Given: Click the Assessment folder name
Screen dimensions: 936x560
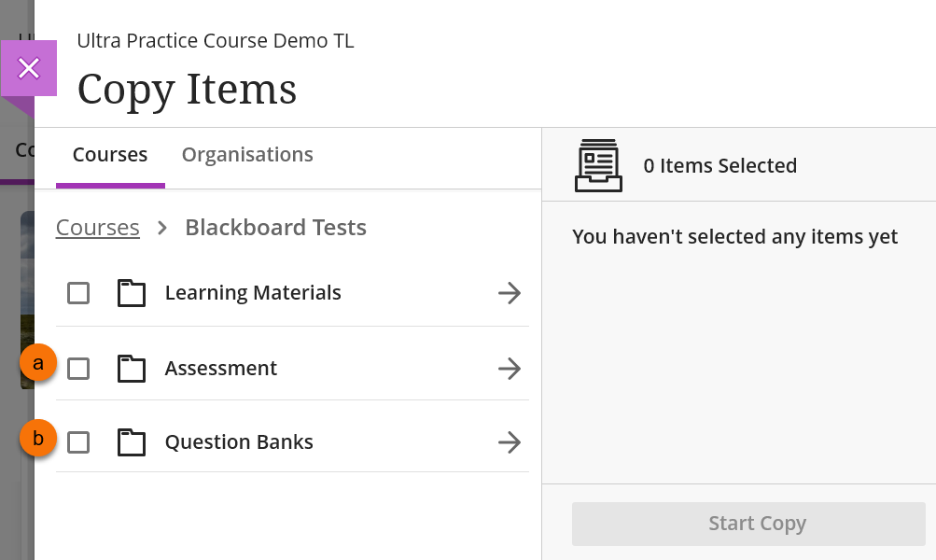Looking at the screenshot, I should coord(221,369).
